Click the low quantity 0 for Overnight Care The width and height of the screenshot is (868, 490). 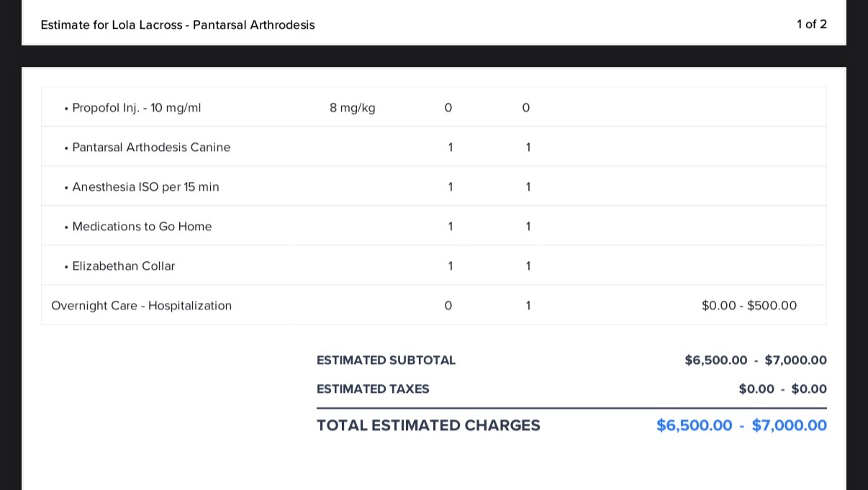click(448, 306)
